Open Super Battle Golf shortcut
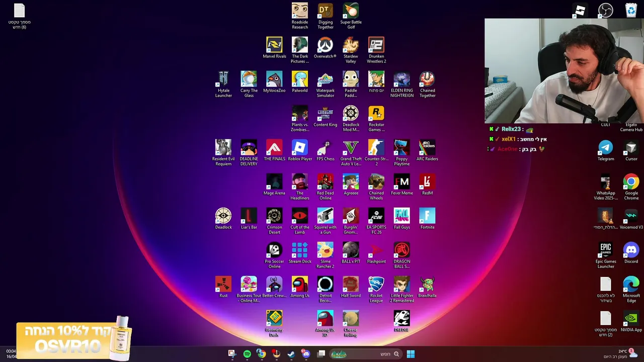Image resolution: width=644 pixels, height=362 pixels. click(x=351, y=16)
